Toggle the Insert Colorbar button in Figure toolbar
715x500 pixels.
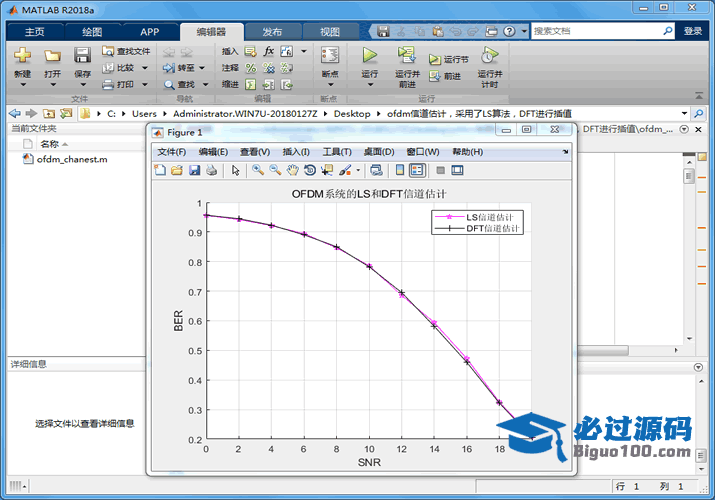coord(400,170)
